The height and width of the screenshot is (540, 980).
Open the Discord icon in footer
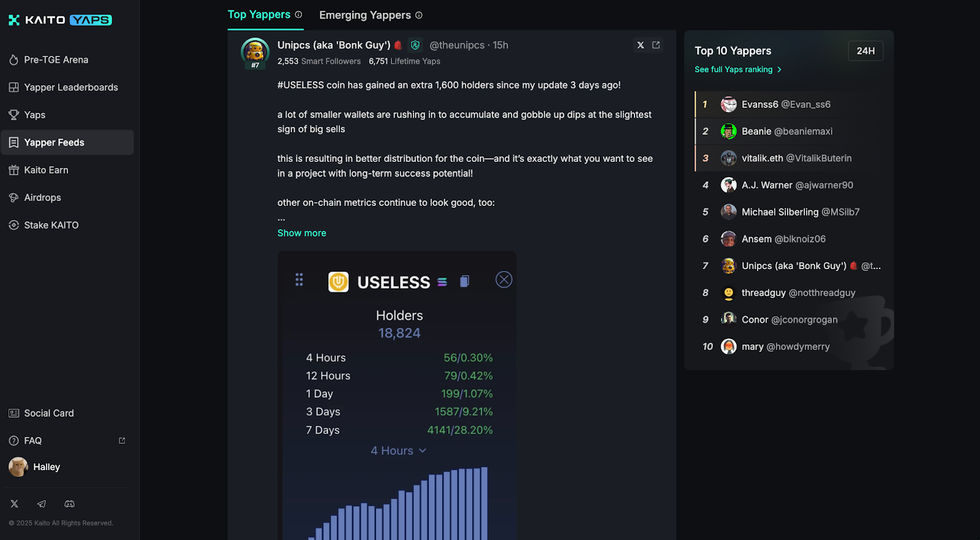point(70,504)
